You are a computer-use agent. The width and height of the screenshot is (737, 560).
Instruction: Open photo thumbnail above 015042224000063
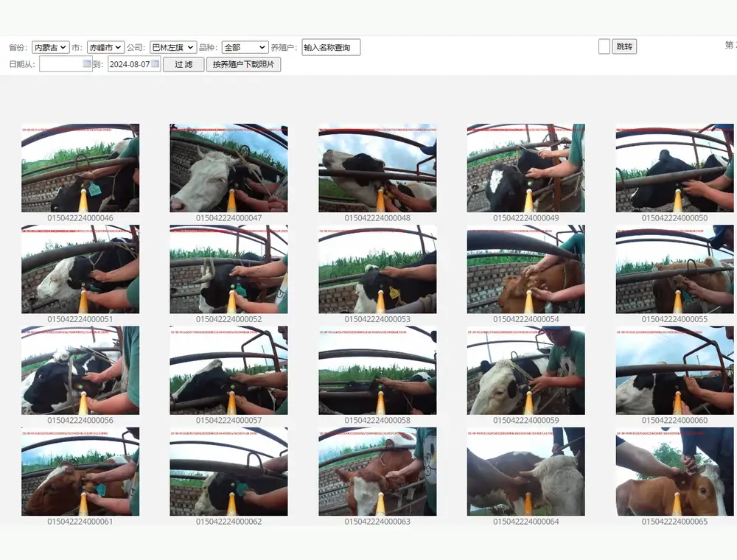coord(377,472)
